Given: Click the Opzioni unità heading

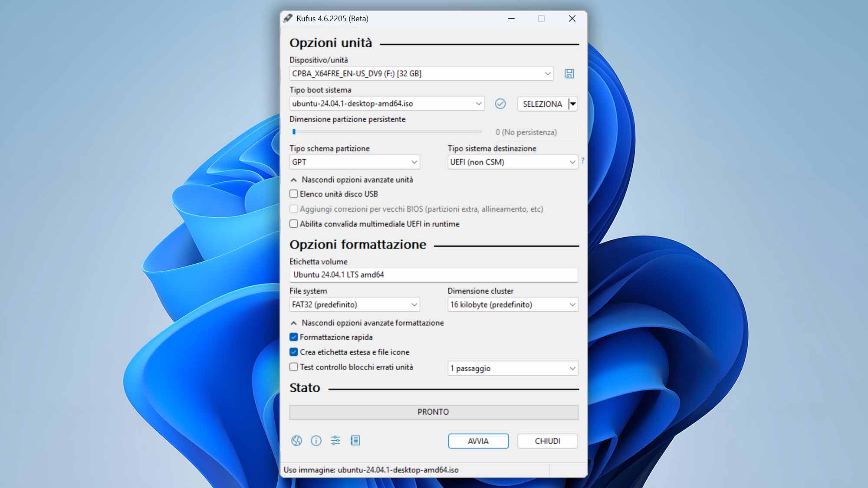Looking at the screenshot, I should (331, 43).
